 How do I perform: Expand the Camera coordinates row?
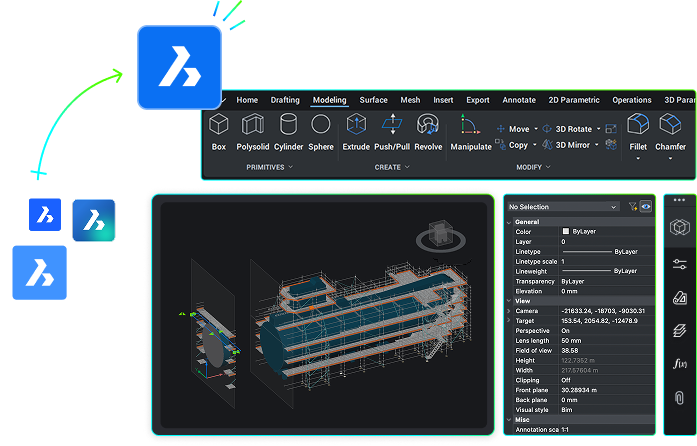[x=509, y=311]
